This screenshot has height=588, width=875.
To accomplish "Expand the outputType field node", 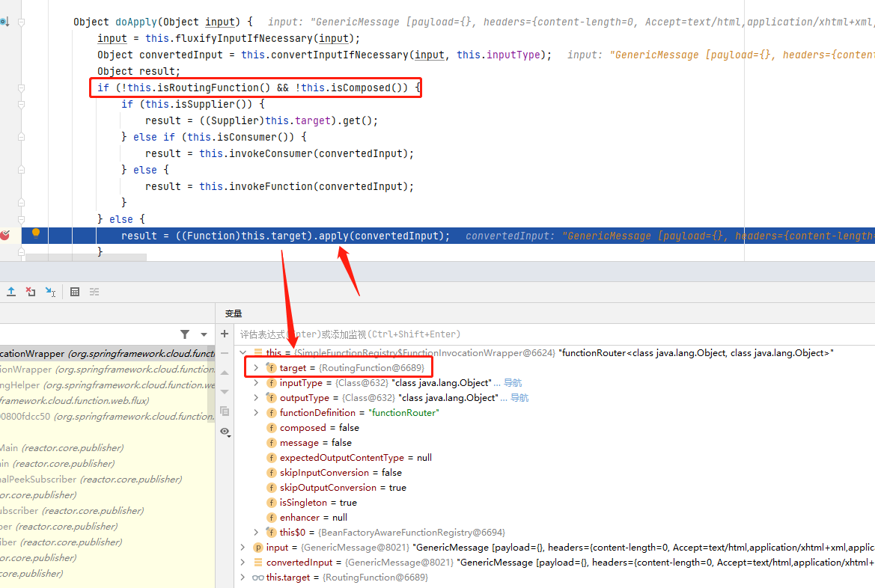I will (x=255, y=398).
